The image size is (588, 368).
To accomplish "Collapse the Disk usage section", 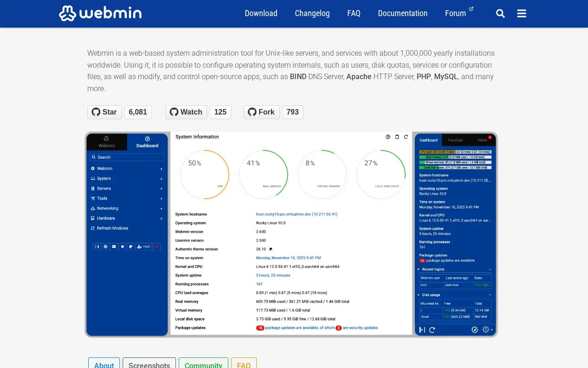I will pos(490,295).
